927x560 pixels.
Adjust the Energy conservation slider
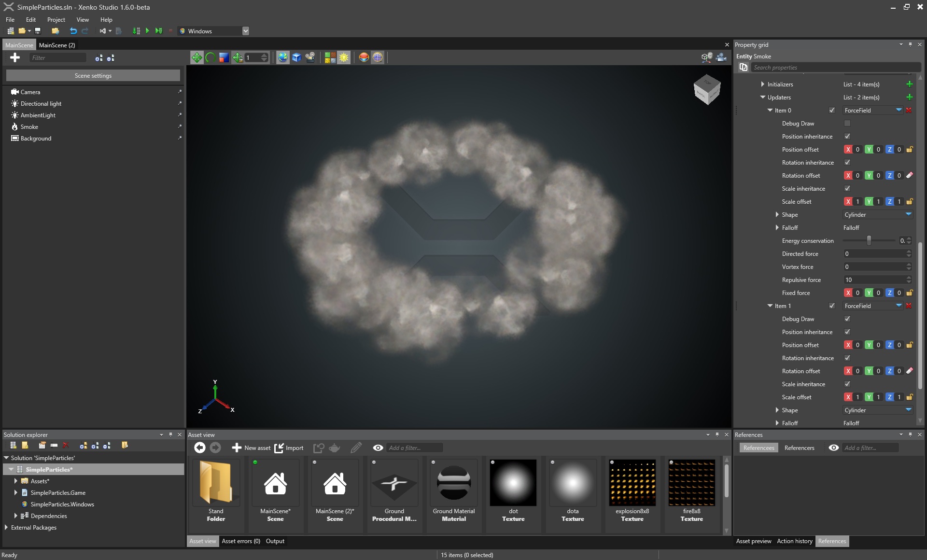coord(869,240)
